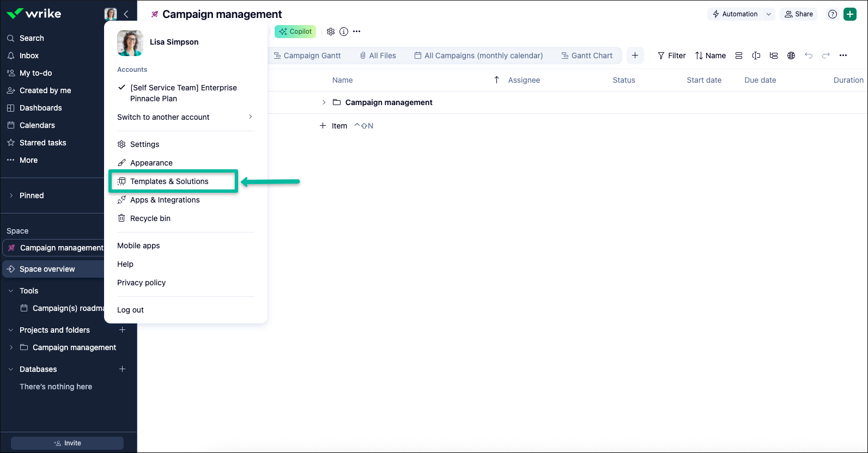Click the Invite button

point(67,443)
